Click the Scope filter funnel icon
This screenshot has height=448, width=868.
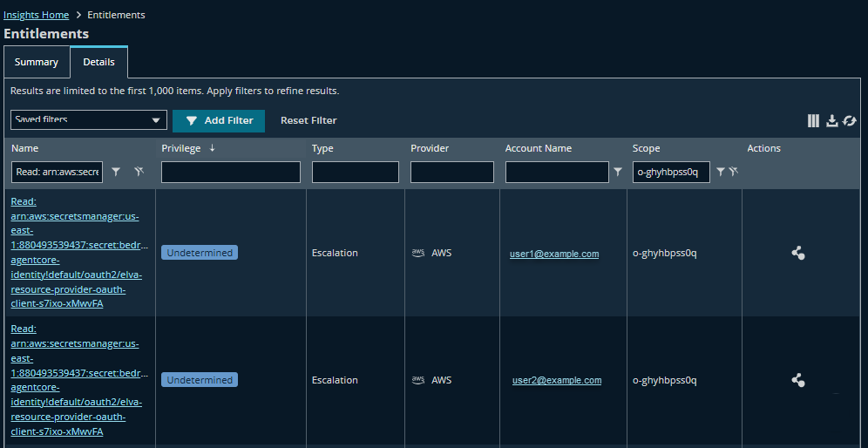pyautogui.click(x=720, y=173)
